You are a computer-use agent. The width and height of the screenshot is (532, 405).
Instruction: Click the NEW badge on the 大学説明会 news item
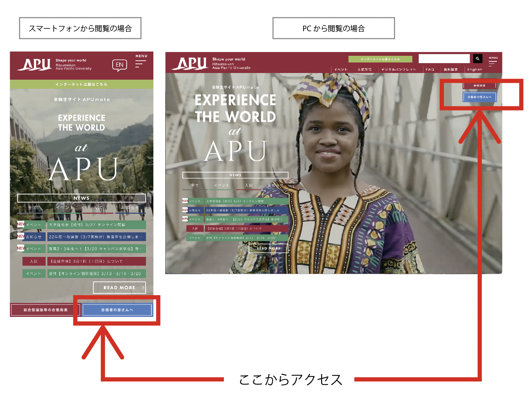[21, 224]
